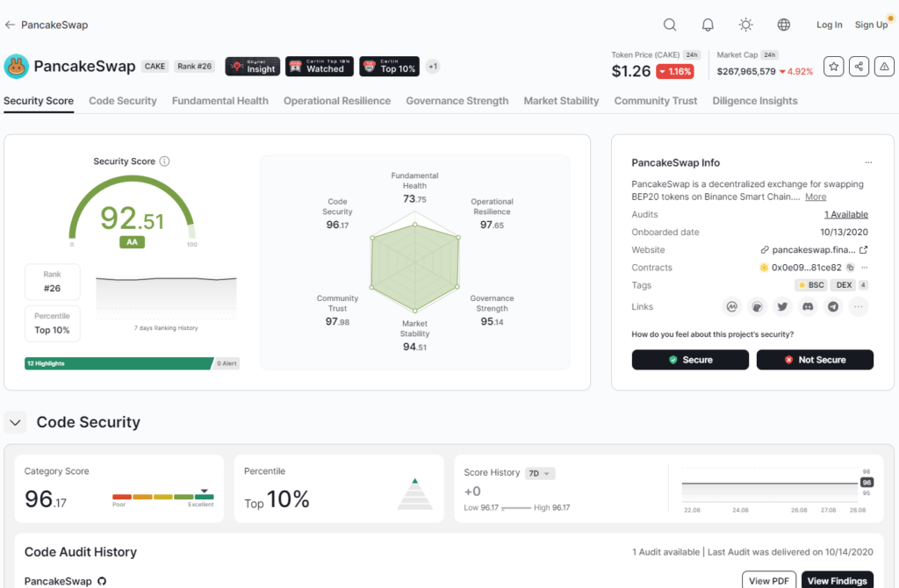The height and width of the screenshot is (588, 899).
Task: Open the Telegram link icon
Action: coord(833,306)
